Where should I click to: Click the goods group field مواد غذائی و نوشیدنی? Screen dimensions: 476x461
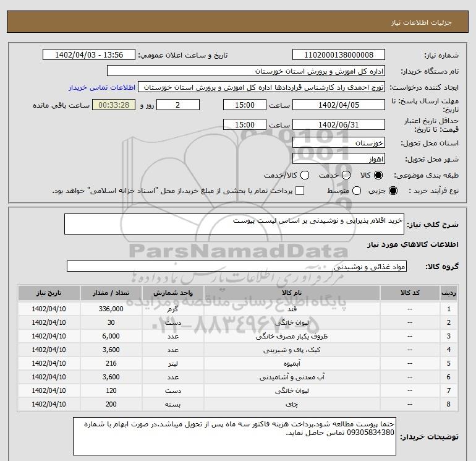coord(237,266)
